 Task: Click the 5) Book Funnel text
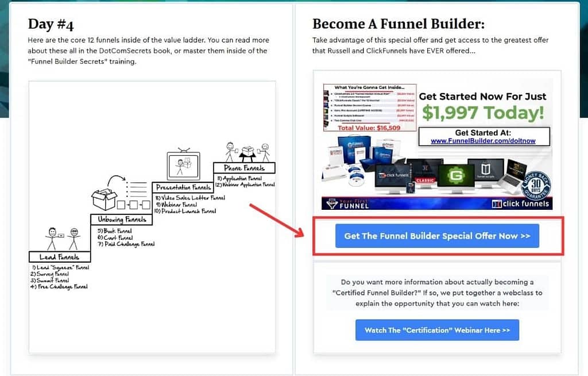(x=115, y=231)
